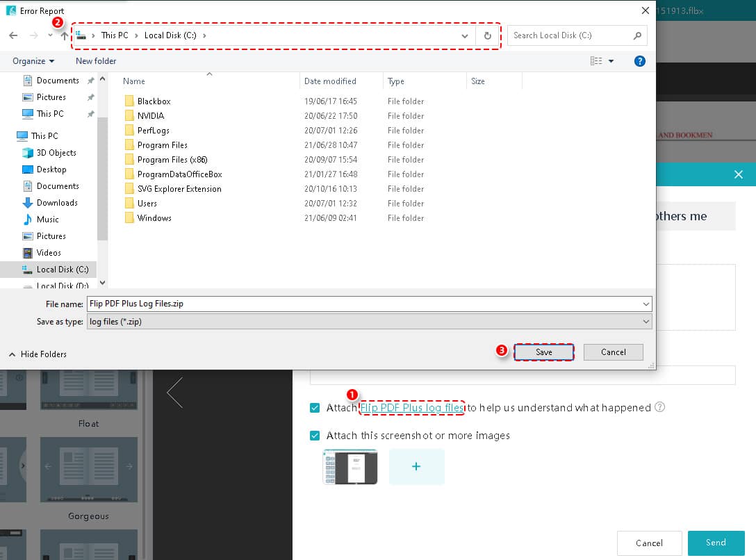Image resolution: width=756 pixels, height=560 pixels.
Task: Create a New folder
Action: 96,61
